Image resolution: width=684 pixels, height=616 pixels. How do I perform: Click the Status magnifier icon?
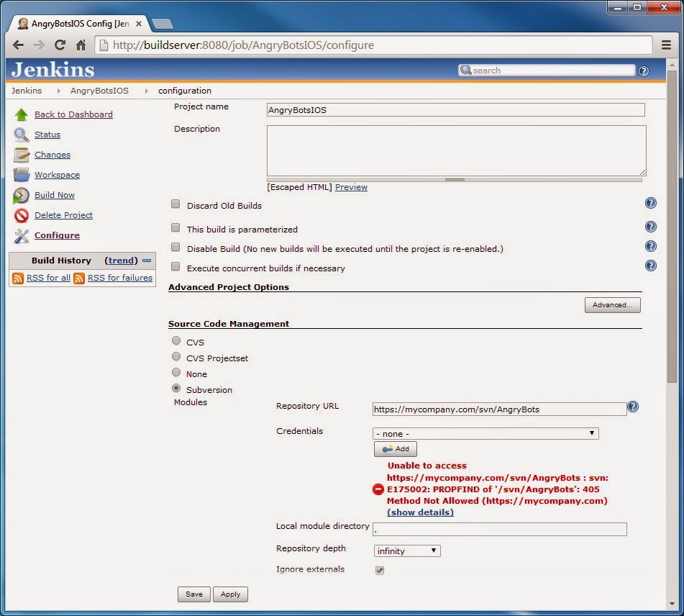pyautogui.click(x=21, y=135)
